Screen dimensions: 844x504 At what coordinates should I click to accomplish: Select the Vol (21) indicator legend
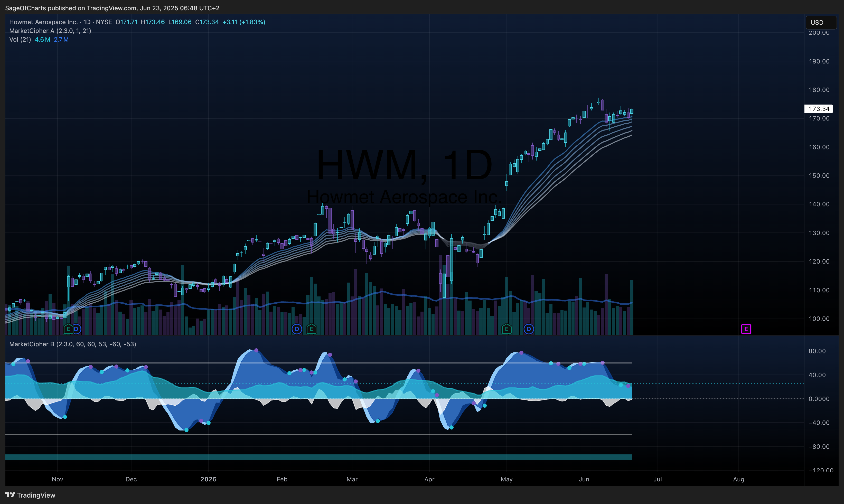[20, 40]
